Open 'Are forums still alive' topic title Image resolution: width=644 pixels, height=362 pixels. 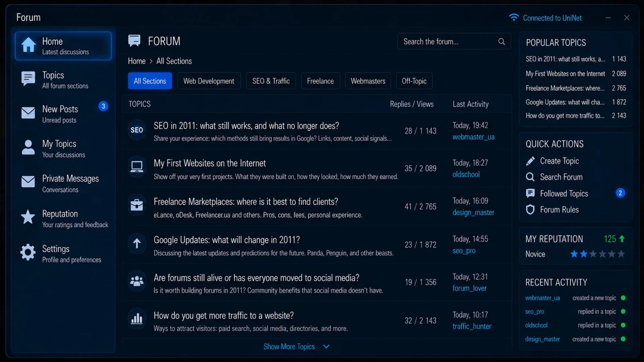coord(256,278)
